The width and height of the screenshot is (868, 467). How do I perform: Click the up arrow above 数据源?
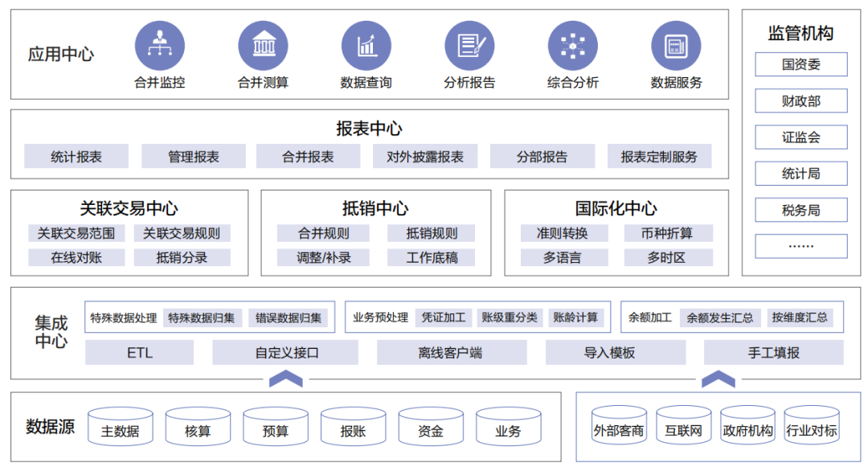(285, 379)
